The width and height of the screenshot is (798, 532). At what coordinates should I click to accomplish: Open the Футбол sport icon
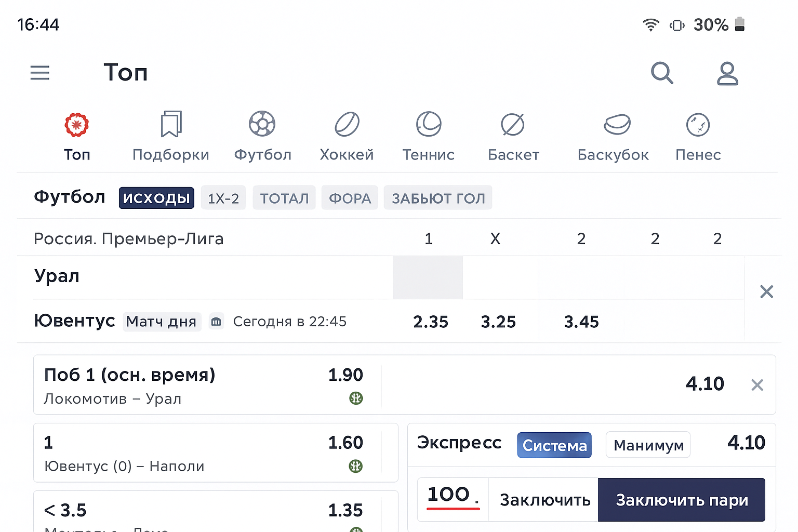(262, 124)
